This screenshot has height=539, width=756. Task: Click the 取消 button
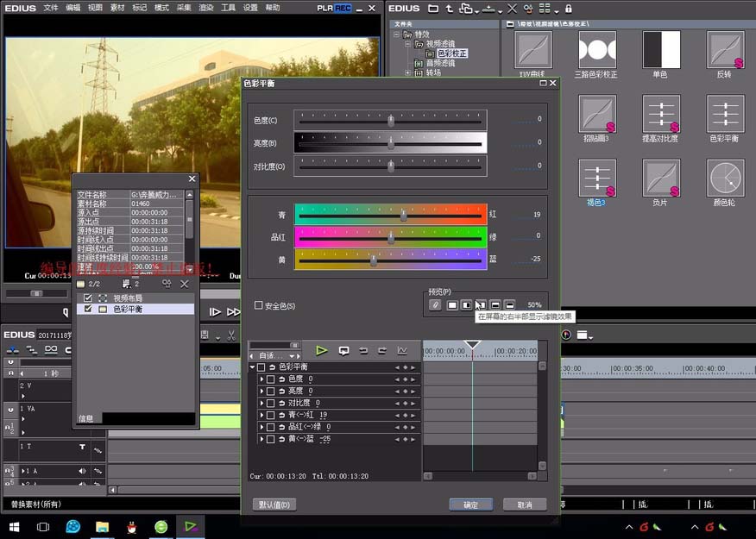pyautogui.click(x=525, y=505)
